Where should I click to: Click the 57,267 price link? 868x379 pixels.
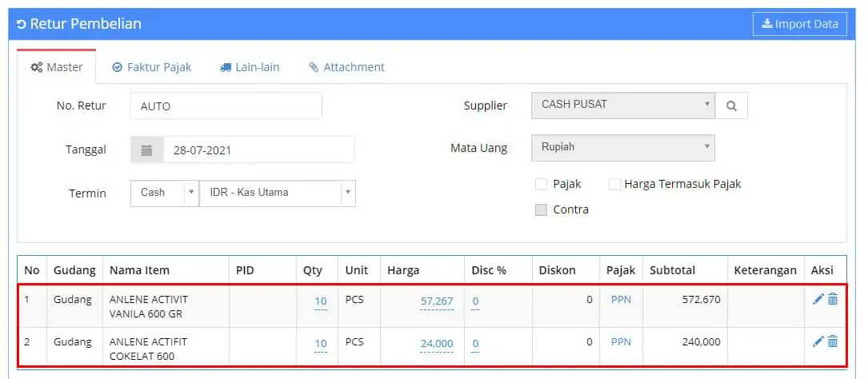[x=437, y=301]
